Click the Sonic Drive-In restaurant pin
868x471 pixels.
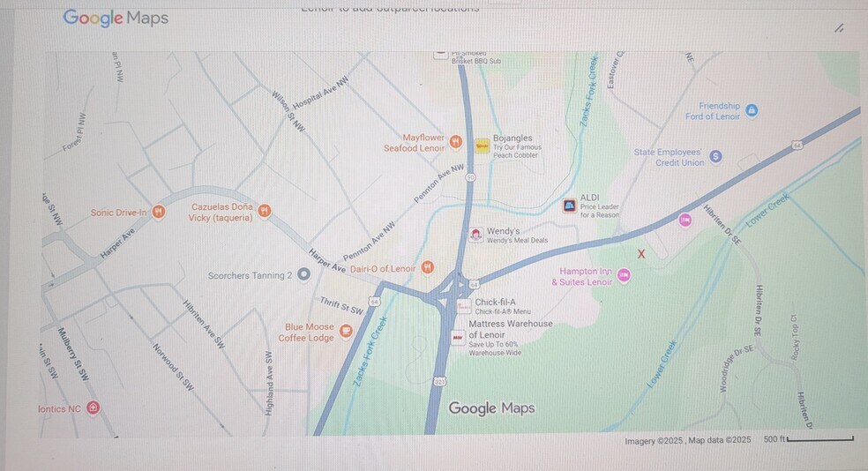click(x=158, y=212)
